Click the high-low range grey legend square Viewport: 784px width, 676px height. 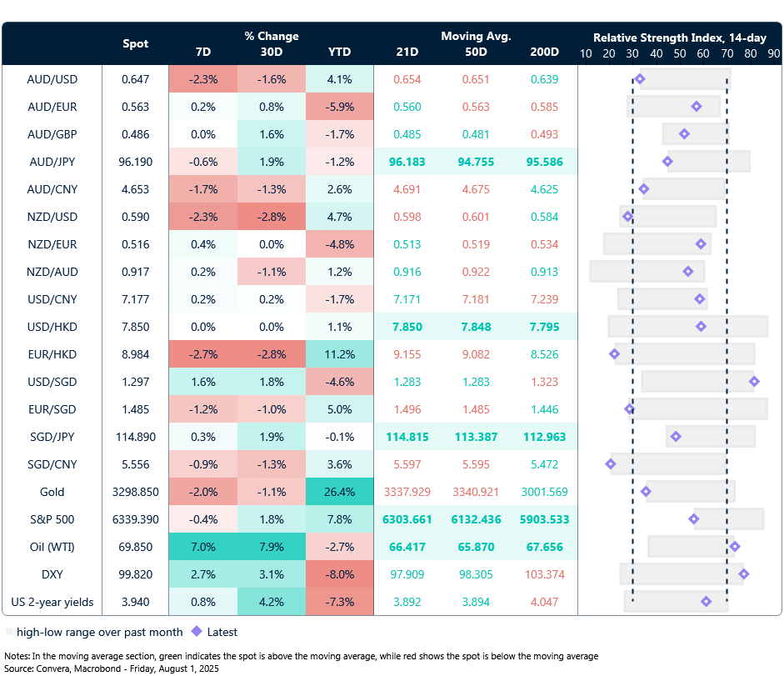pyautogui.click(x=9, y=632)
